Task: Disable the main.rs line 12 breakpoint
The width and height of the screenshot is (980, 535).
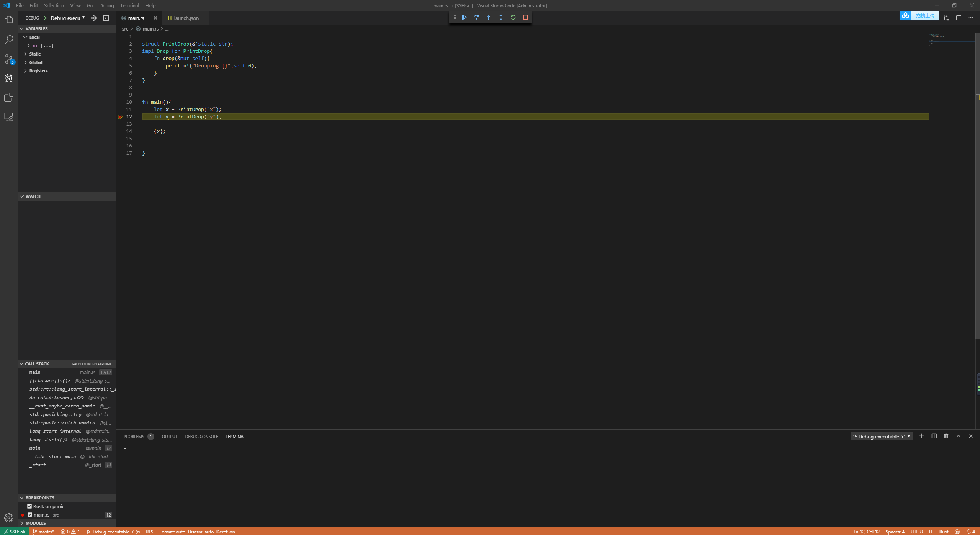Action: click(x=30, y=515)
